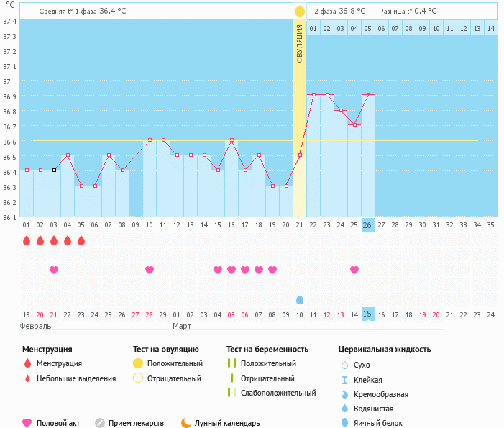The width and height of the screenshot is (504, 428).
Task: Click the empty Отрицательный ovulation test circle
Action: click(138, 378)
